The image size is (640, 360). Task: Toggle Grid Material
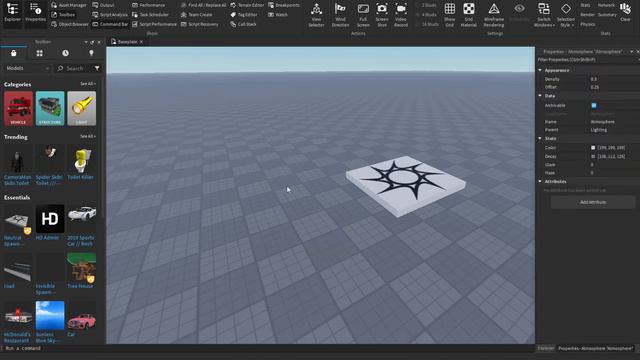click(x=469, y=15)
